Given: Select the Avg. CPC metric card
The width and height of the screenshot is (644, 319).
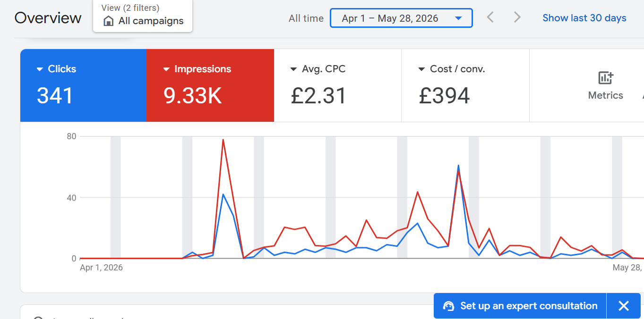Looking at the screenshot, I should (x=338, y=85).
